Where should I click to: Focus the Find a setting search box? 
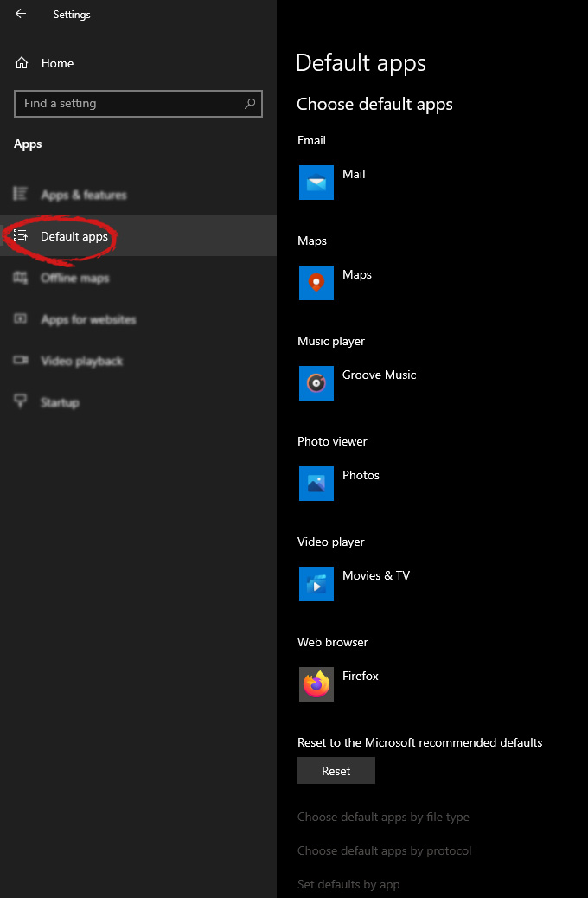[x=138, y=104]
